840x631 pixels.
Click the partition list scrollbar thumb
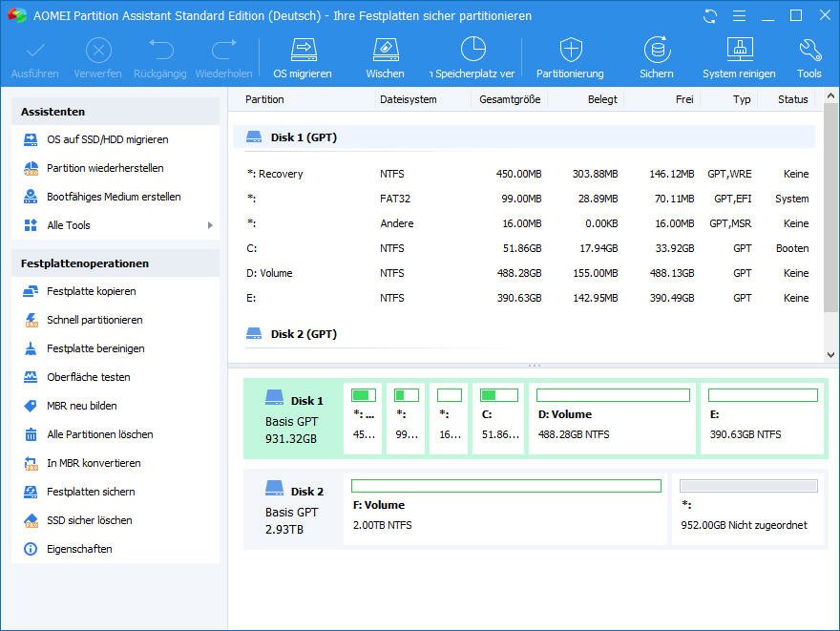click(830, 207)
